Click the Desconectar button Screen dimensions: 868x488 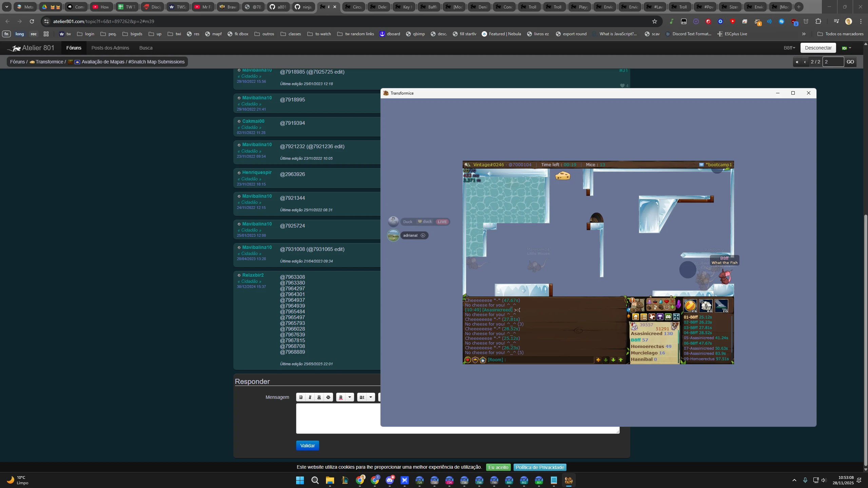click(818, 48)
